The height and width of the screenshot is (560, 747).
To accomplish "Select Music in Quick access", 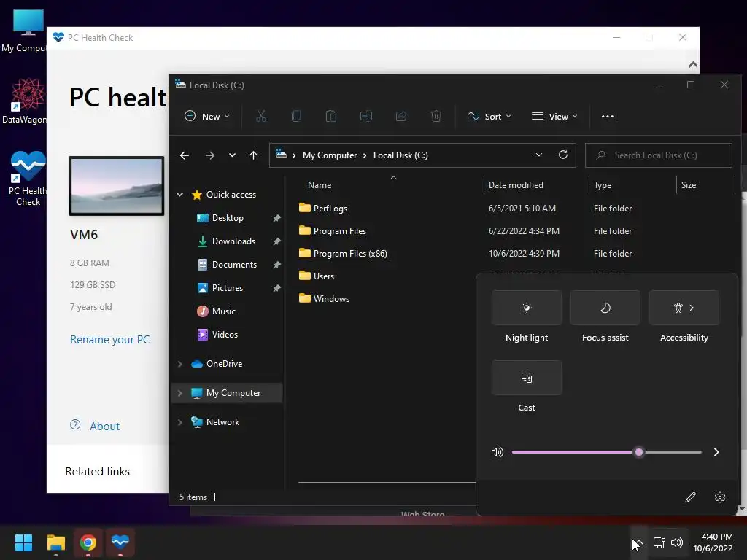I will point(223,311).
